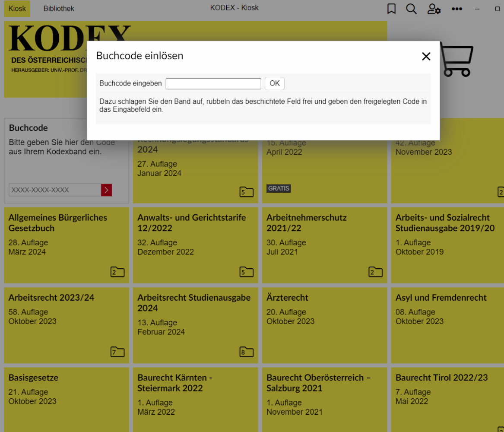
Task: Click '28. Auflage' edition text
Action: [x=28, y=243]
